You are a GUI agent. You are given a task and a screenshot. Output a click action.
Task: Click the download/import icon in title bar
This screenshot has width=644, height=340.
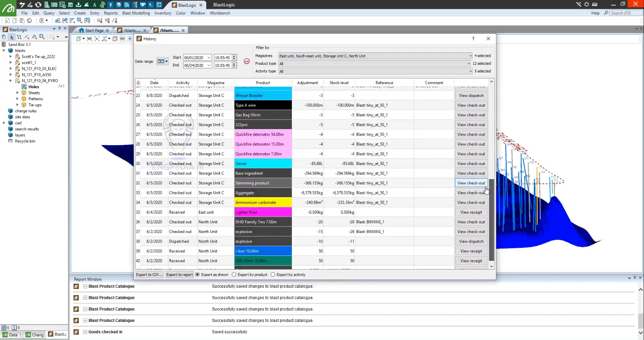click(78, 5)
